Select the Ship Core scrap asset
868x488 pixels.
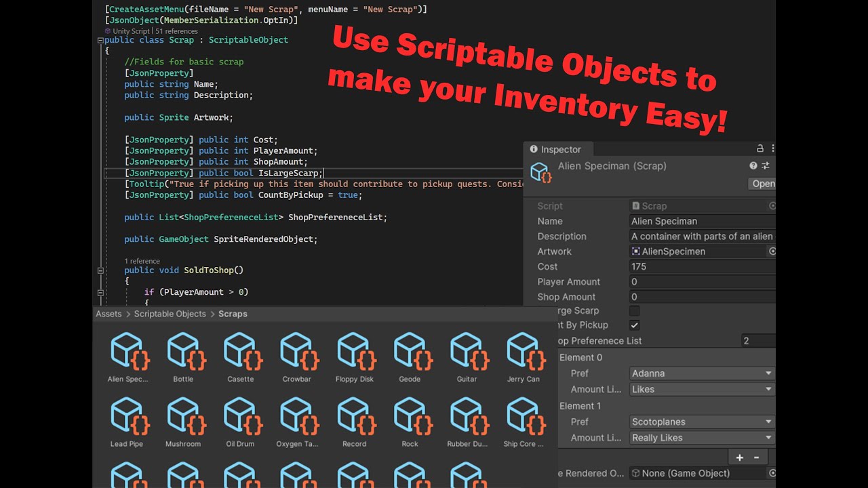524,422
